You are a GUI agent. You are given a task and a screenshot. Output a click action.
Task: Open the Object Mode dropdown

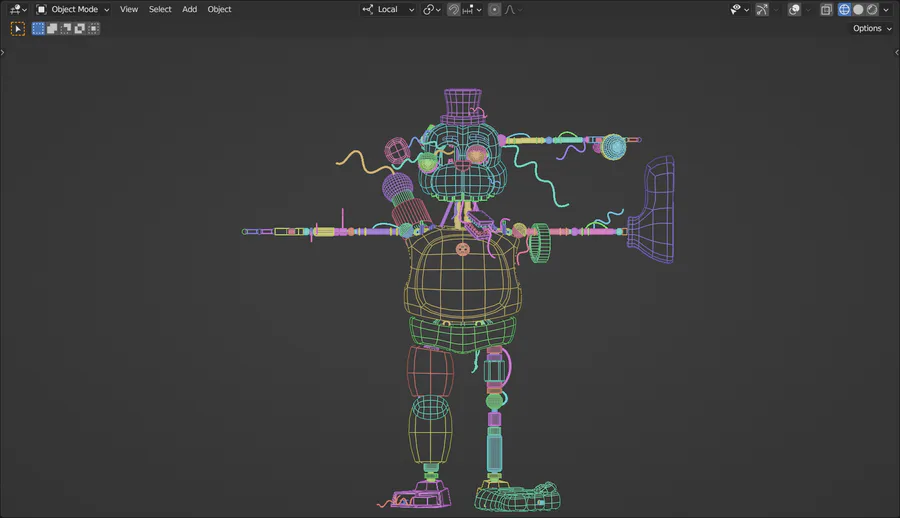73,9
